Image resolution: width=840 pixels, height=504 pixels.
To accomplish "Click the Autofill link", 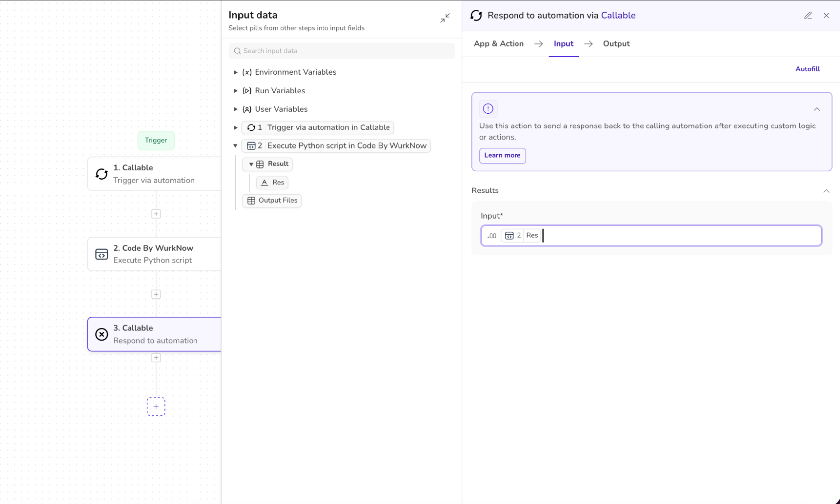I will click(807, 69).
